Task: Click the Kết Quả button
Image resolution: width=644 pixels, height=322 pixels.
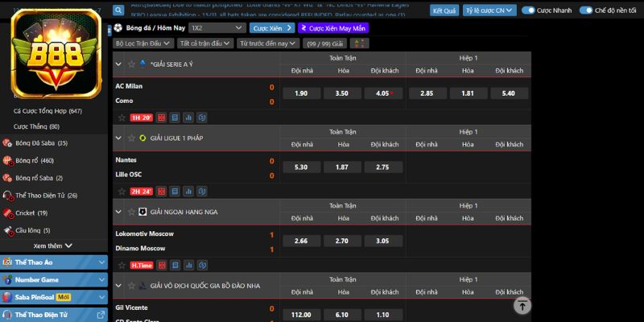Action: (445, 10)
